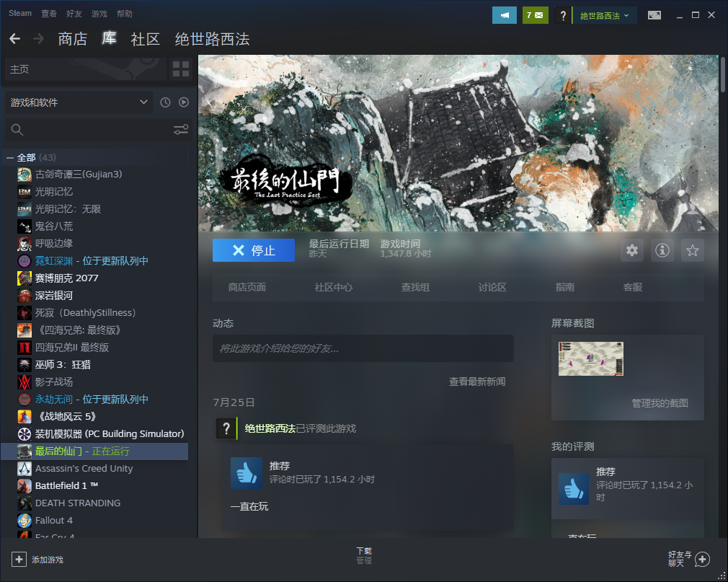Click the 古剑奇谭三 game icon
The width and height of the screenshot is (728, 582).
click(x=24, y=175)
